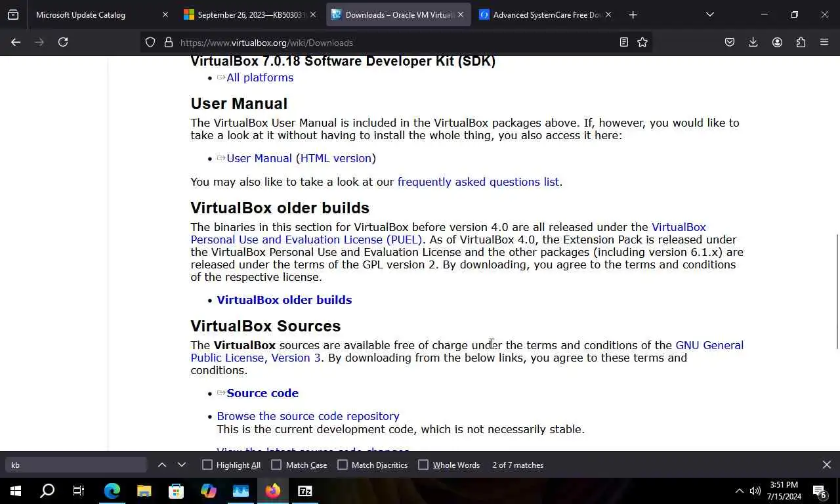The height and width of the screenshot is (504, 840).
Task: Click '2 of 7 matches' find status
Action: (x=518, y=465)
